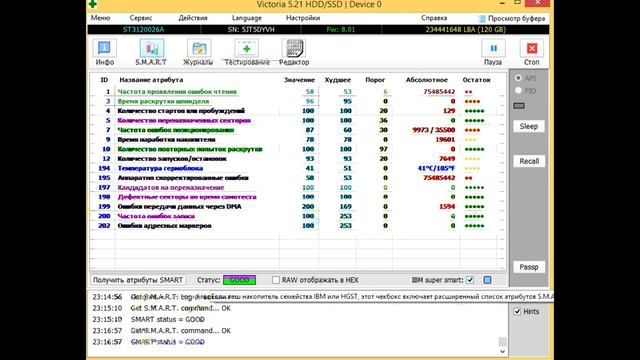The image size is (640, 360).
Task: Click the 234441648 LBA (120 GB) capacity text
Action: [466, 29]
